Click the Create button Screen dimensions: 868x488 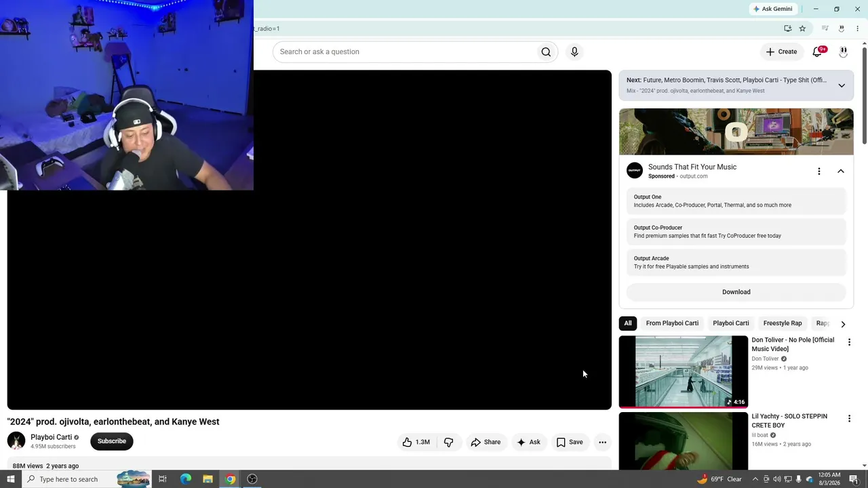click(x=781, y=52)
